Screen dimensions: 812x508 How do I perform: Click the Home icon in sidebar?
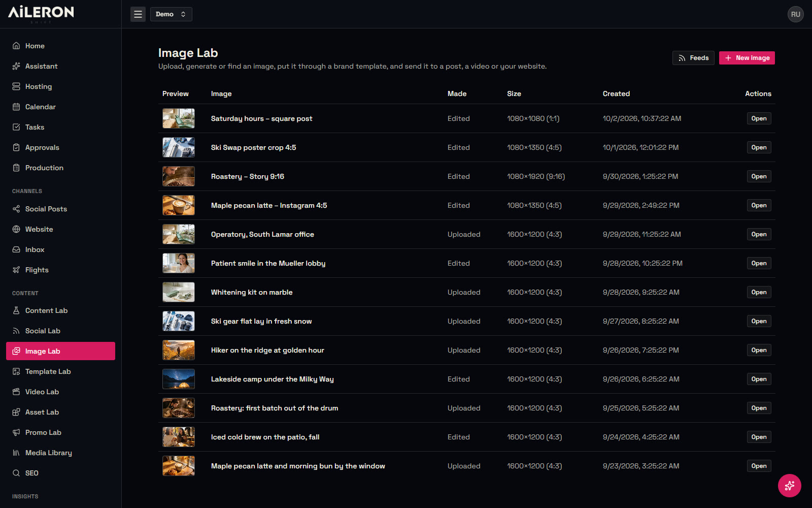tap(16, 46)
